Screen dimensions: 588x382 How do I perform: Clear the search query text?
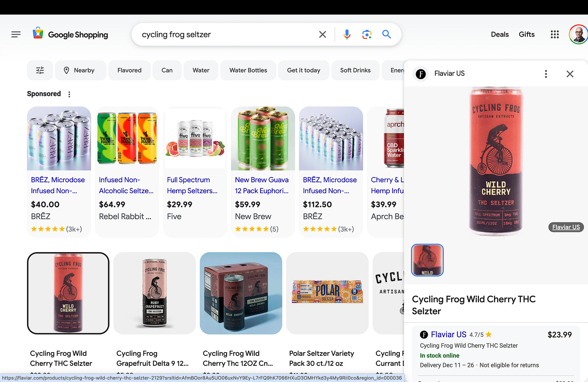click(322, 35)
